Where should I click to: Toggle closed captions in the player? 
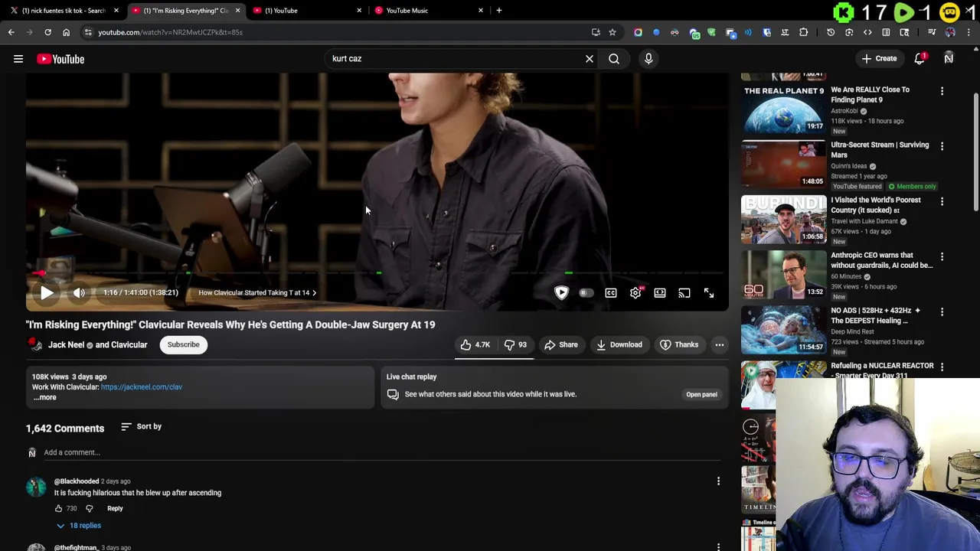611,292
